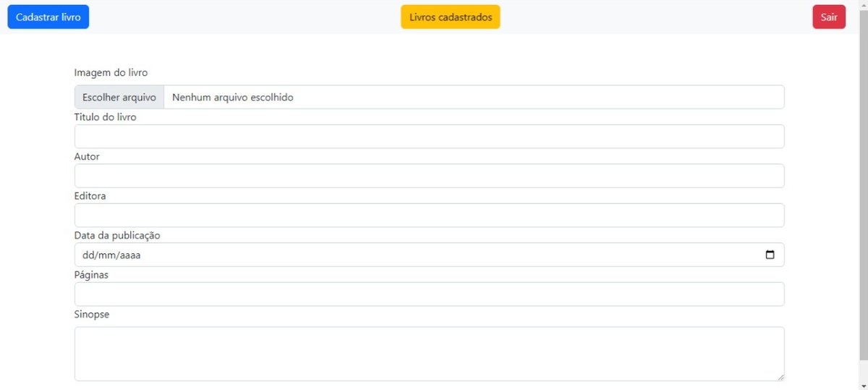Focus the Autor input field
Viewport: 868px width, 390px height.
click(430, 176)
